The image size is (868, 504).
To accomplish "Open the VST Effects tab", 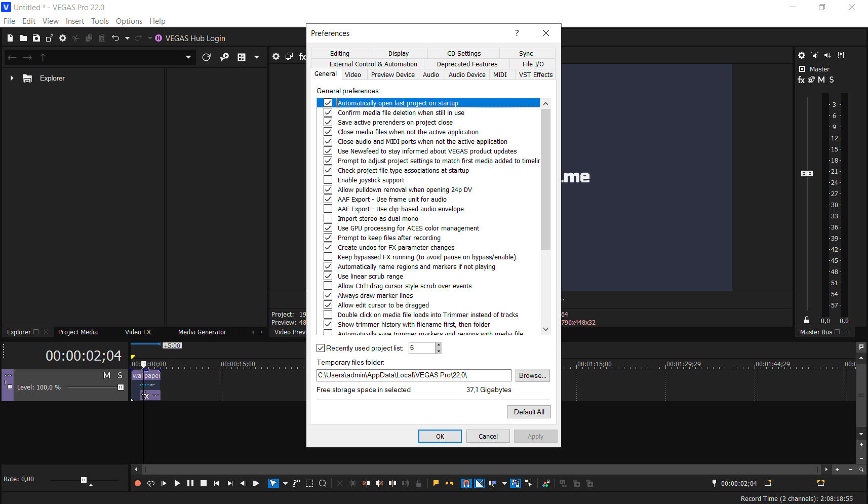I will tap(536, 74).
